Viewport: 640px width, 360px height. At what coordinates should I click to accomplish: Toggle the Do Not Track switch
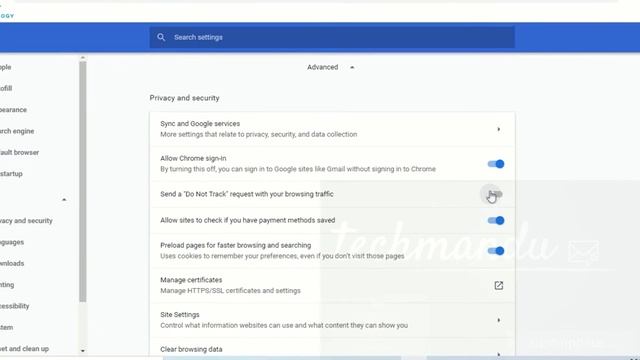pyautogui.click(x=496, y=194)
